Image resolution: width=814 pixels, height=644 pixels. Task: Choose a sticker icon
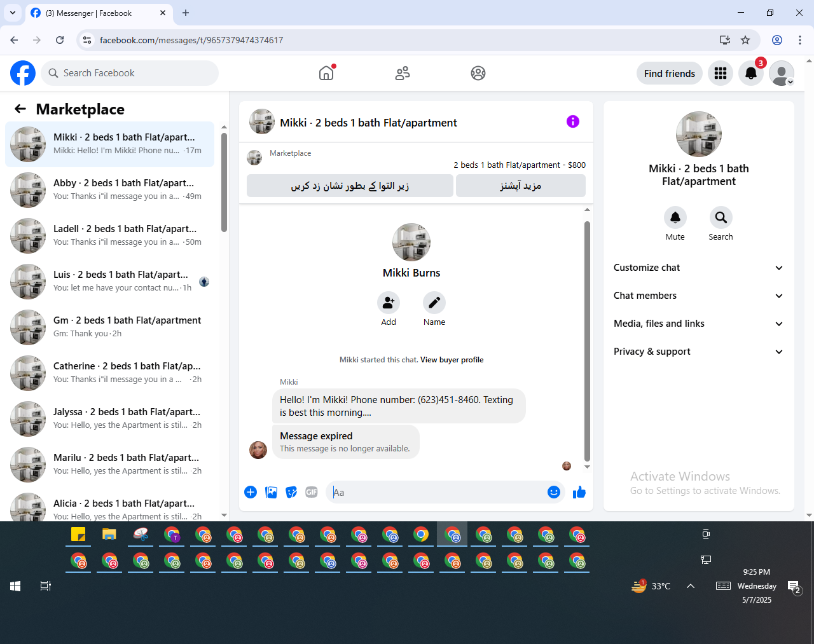pos(291,492)
